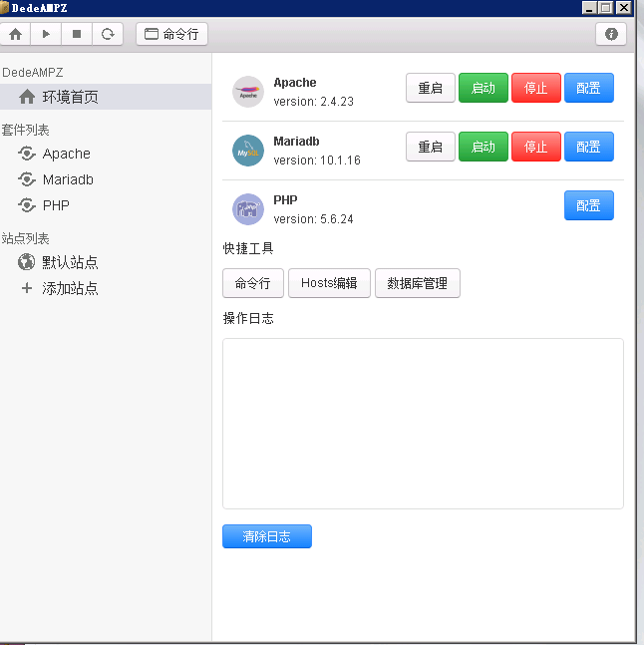Image resolution: width=644 pixels, height=645 pixels.
Task: Open Mariadb in the sidebar list
Action: [x=68, y=179]
